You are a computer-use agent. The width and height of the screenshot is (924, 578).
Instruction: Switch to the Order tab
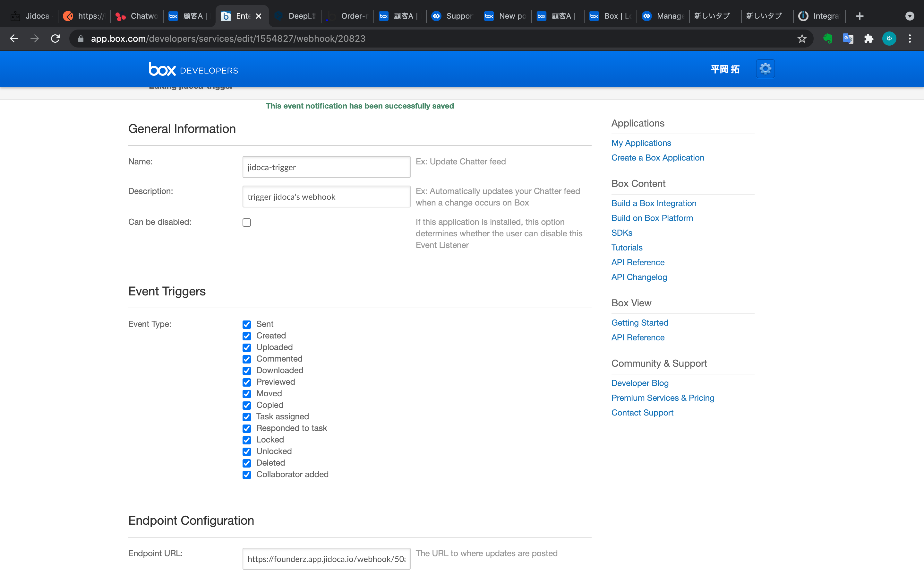point(348,16)
